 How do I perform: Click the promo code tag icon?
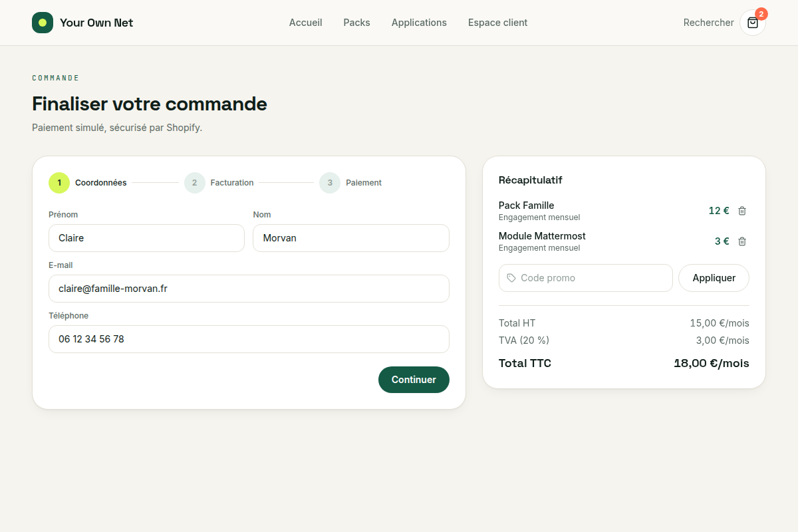coord(511,278)
